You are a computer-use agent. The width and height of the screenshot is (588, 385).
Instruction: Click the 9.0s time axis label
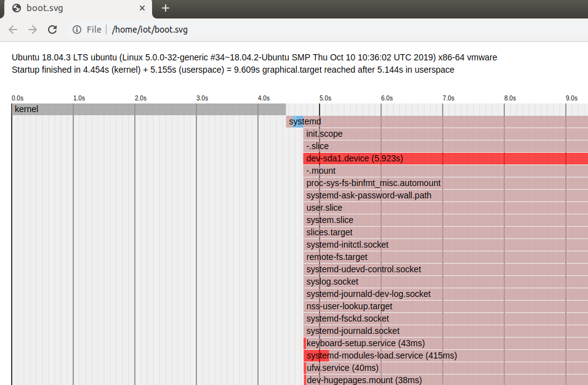pyautogui.click(x=572, y=99)
